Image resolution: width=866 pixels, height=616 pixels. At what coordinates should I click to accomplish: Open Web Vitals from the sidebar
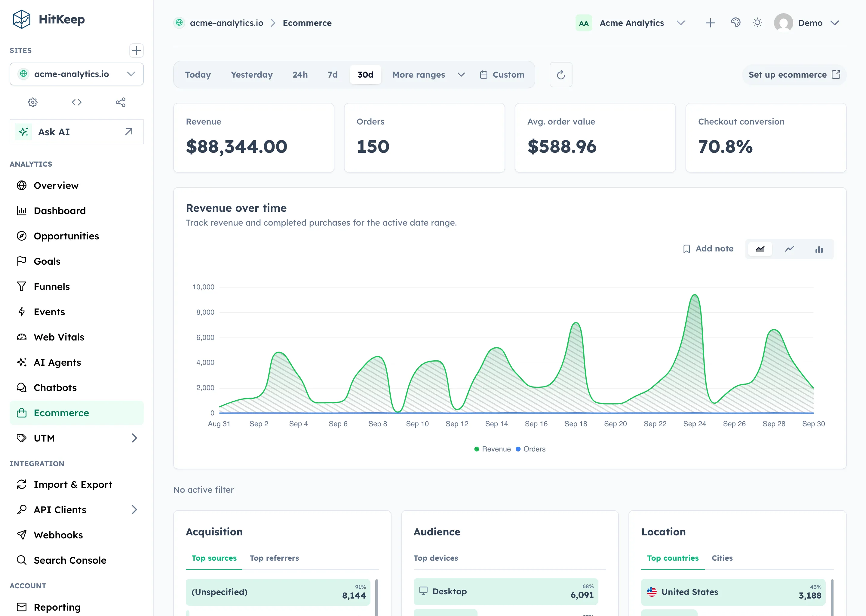(77, 337)
